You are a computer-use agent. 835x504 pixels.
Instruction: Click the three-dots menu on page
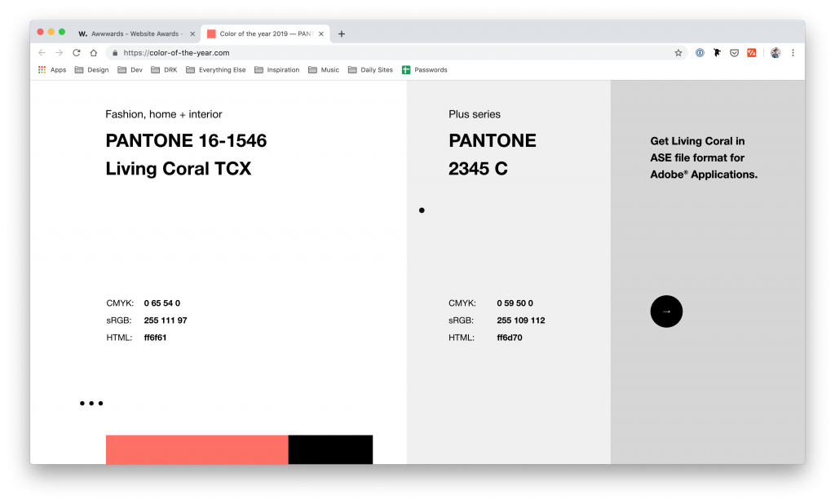(x=91, y=404)
